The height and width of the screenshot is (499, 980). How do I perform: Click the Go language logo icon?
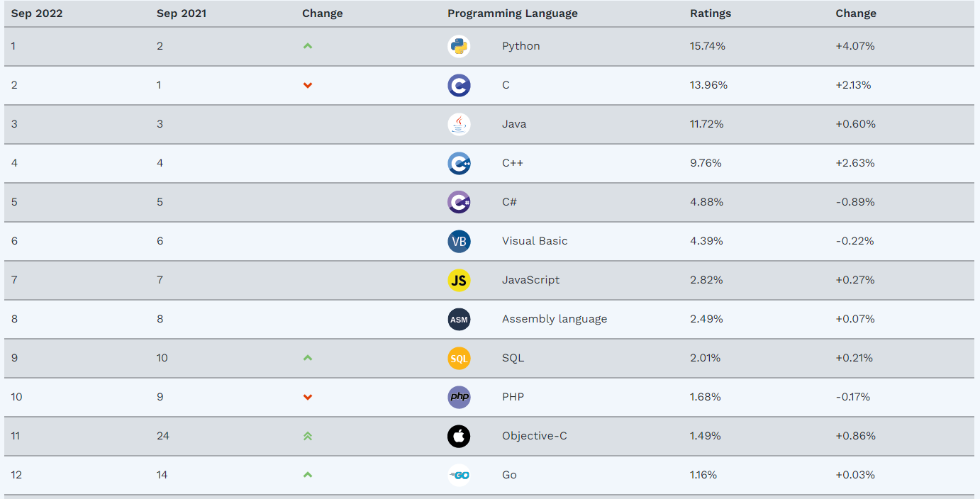[459, 475]
